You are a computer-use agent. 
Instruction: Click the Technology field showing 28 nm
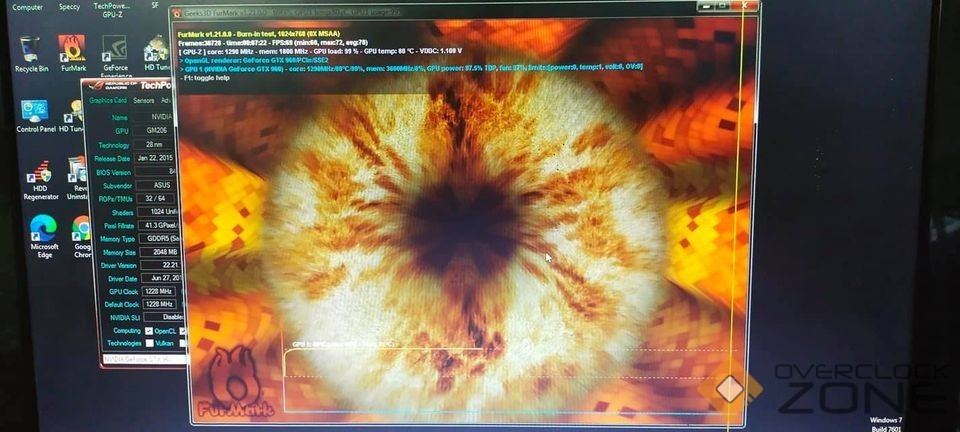[156, 145]
